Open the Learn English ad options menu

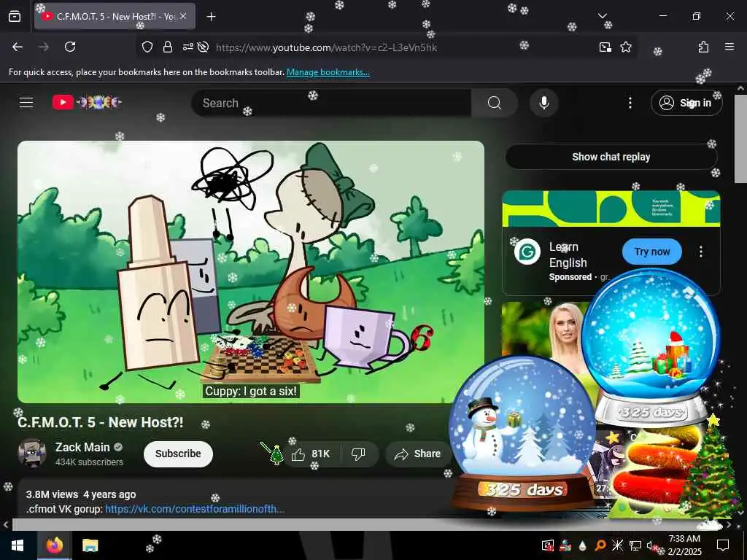pos(701,252)
